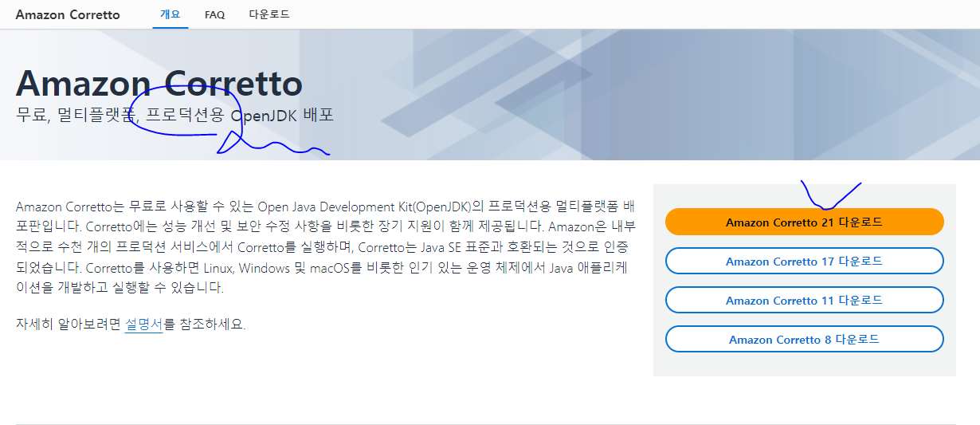
Task: Open the 개요 tab
Action: [171, 14]
